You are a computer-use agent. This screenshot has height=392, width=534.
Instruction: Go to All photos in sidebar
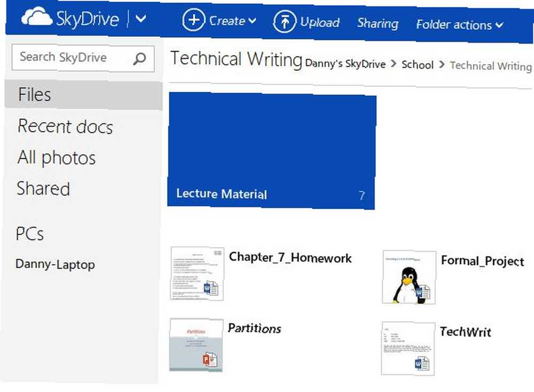click(57, 158)
